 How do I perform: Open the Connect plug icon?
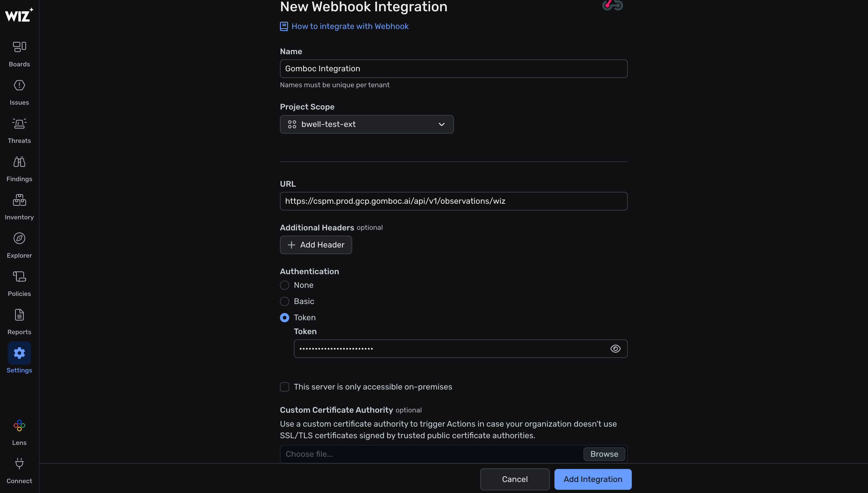click(19, 464)
